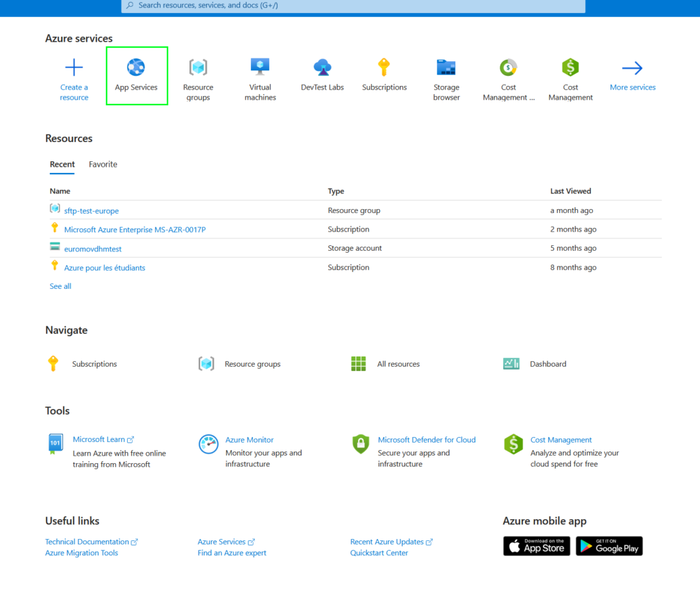Navigate to Dashboard label

[x=548, y=364]
